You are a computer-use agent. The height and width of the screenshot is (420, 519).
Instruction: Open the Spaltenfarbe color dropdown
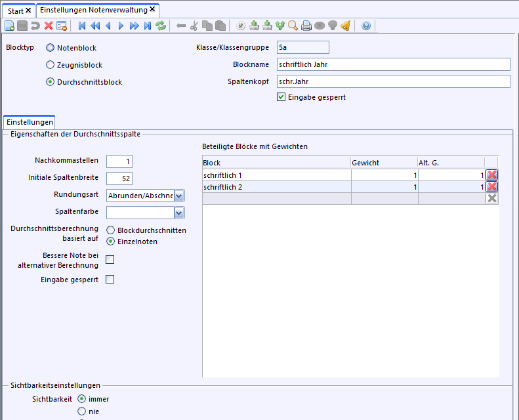point(179,212)
